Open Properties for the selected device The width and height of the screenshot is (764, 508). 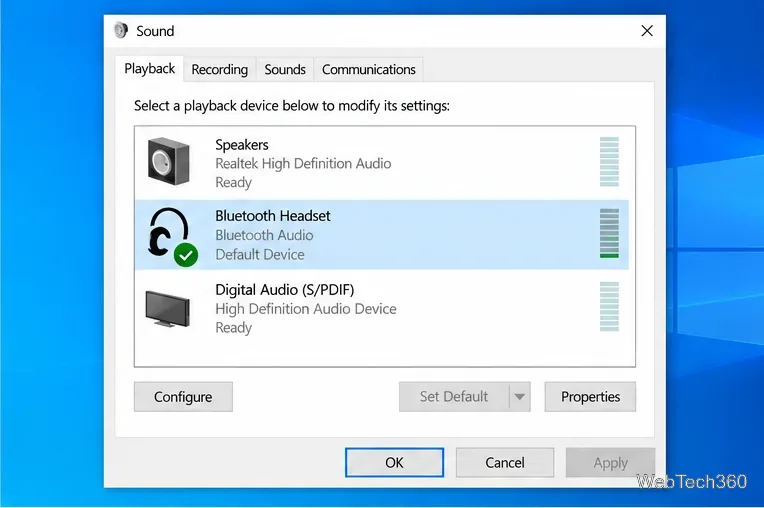(590, 397)
